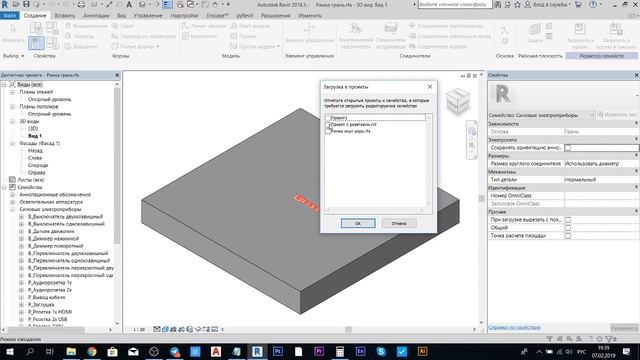Click the Thin Lines icon in quick access toolbar
Screen dimensions: 640x360
pos(167,4)
